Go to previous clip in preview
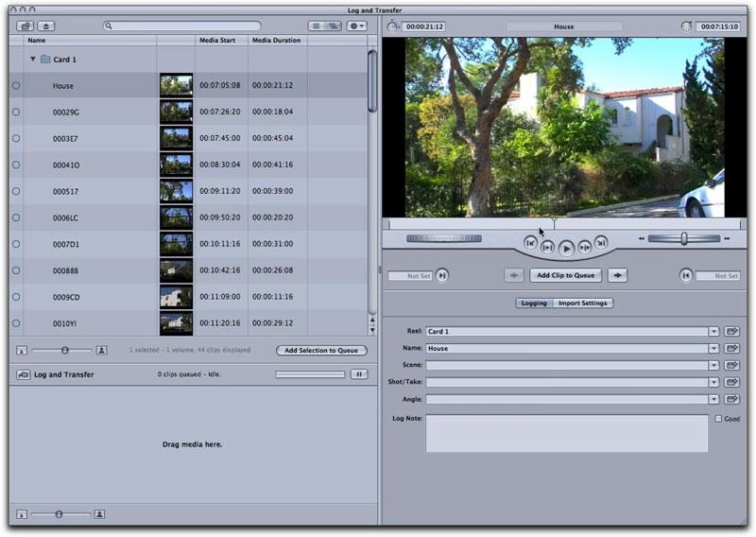 pos(530,243)
